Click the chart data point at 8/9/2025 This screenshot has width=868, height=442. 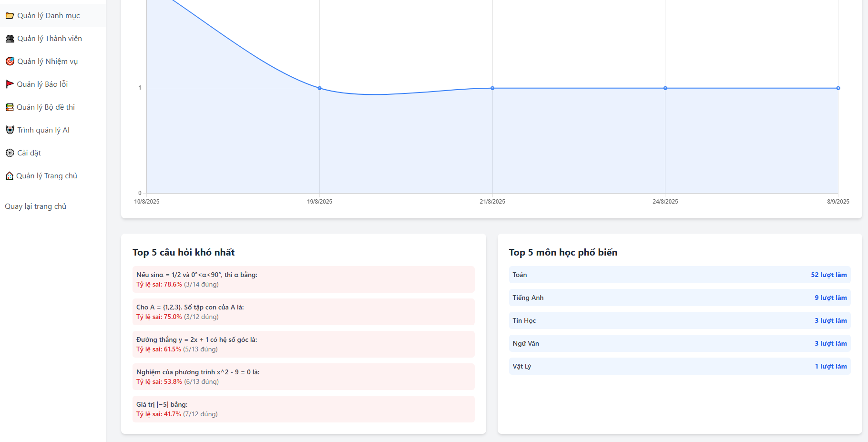[x=838, y=88]
